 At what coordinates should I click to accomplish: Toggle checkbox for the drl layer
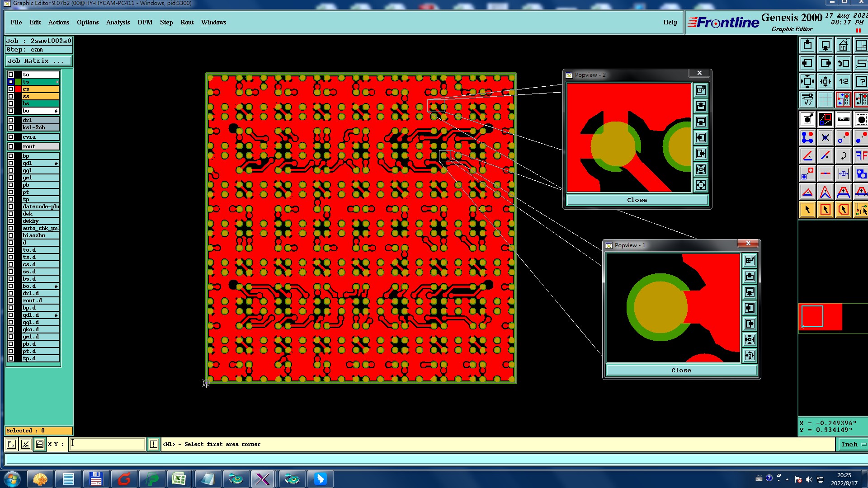[x=11, y=120]
